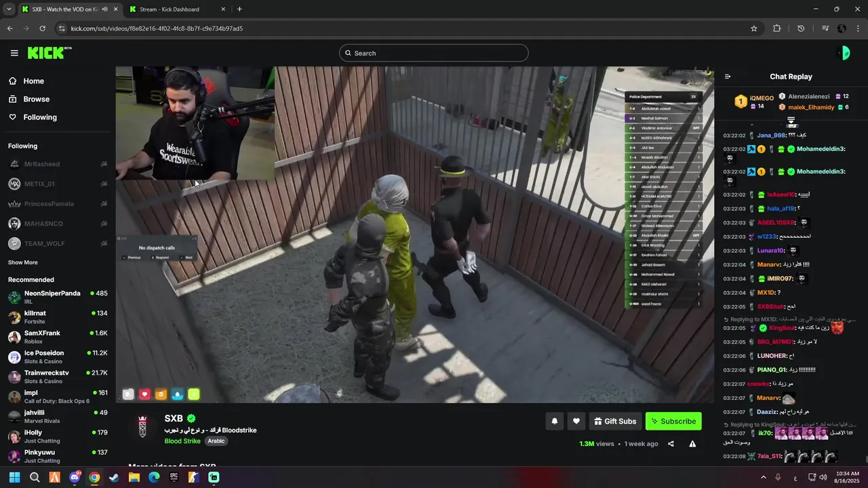Click SXB channel avatar logo
This screenshot has height=488, width=868.
(142, 427)
